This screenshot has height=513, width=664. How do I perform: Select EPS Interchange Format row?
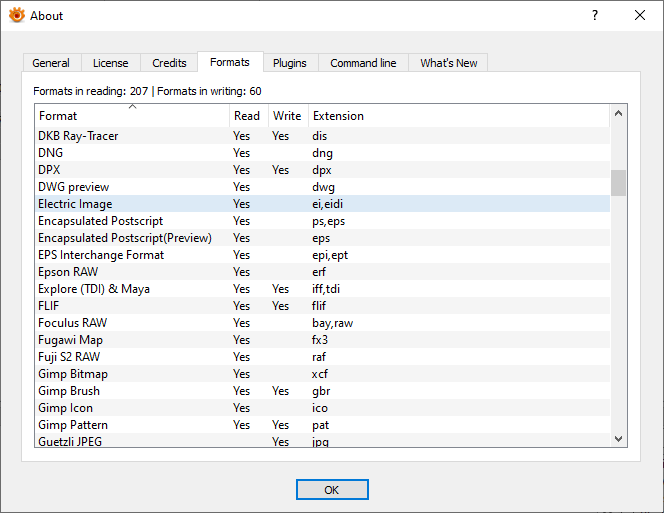click(x=323, y=255)
